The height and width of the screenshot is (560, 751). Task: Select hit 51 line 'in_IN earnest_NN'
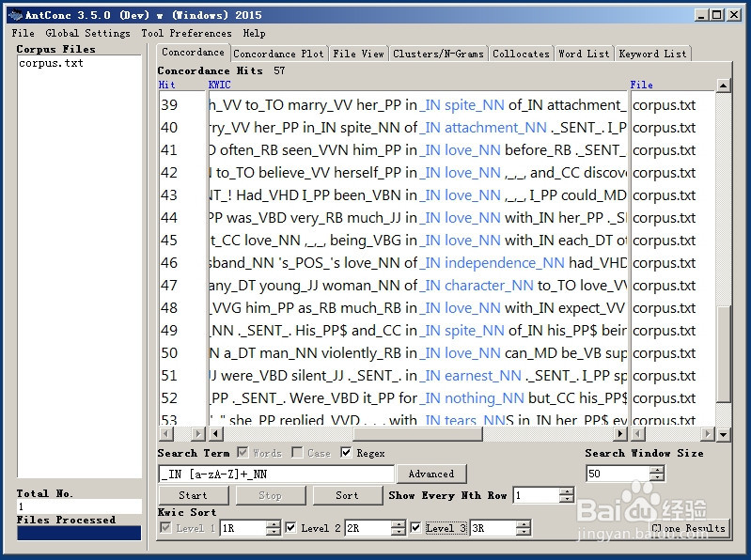(x=417, y=375)
